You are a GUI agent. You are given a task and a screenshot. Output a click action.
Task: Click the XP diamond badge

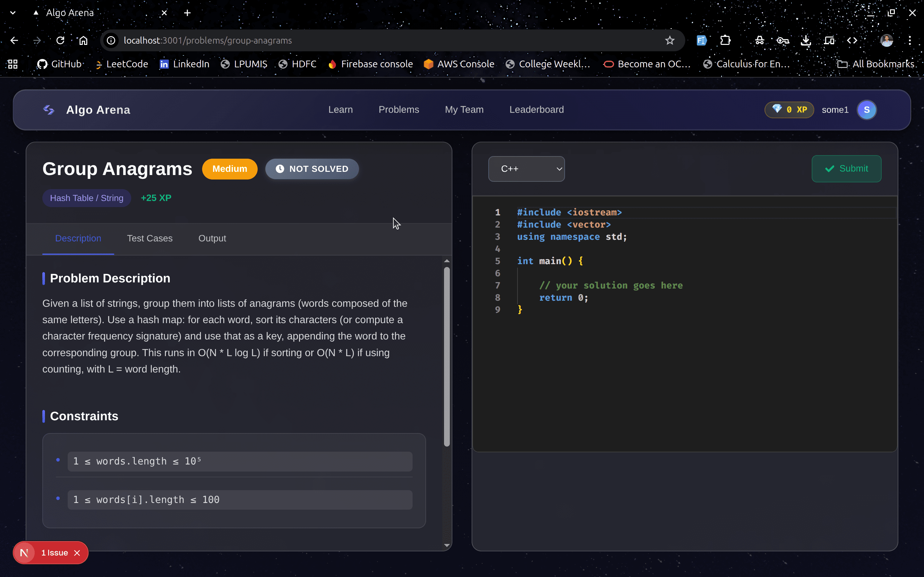click(789, 110)
